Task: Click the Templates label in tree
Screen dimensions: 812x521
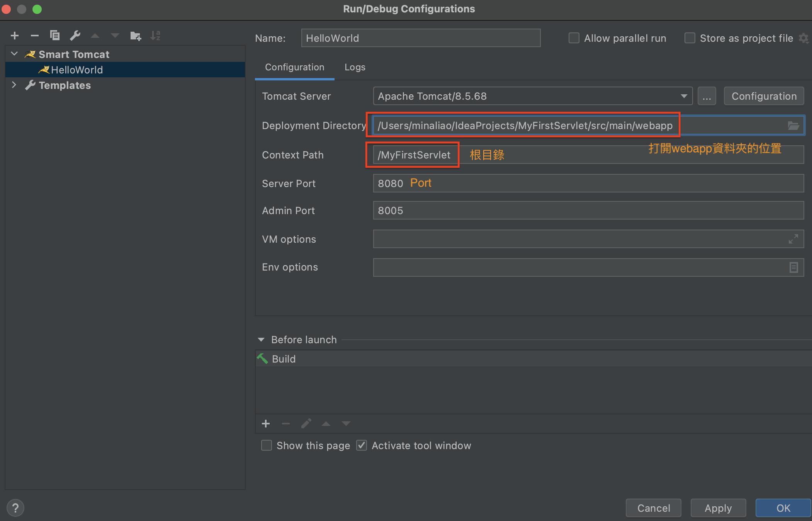Action: (65, 85)
